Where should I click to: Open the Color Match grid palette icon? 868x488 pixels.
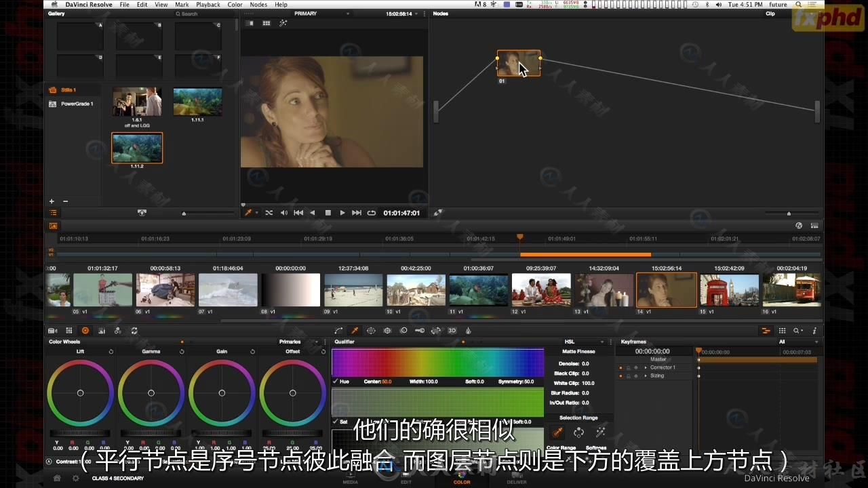pyautogui.click(x=69, y=331)
